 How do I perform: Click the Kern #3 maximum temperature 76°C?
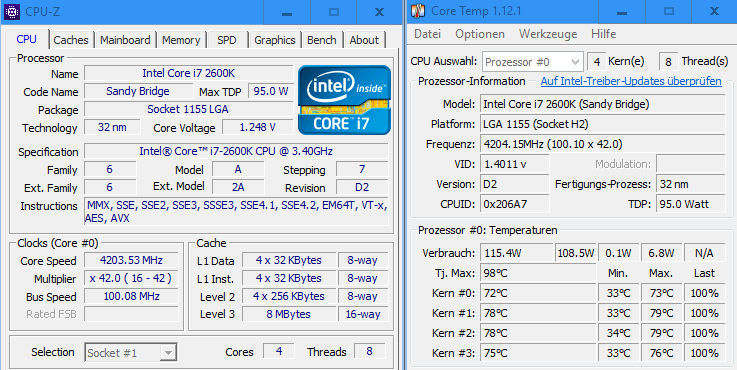[x=661, y=353]
